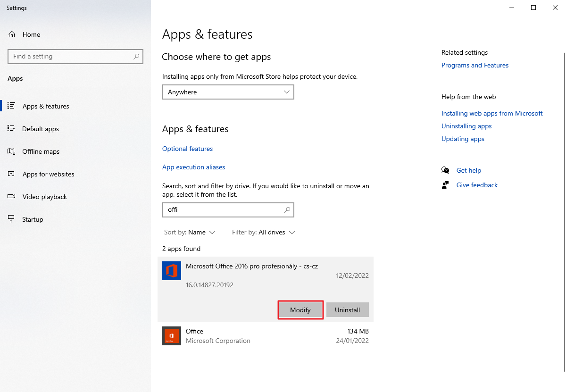
Task: Open the Optional features link
Action: [187, 149]
